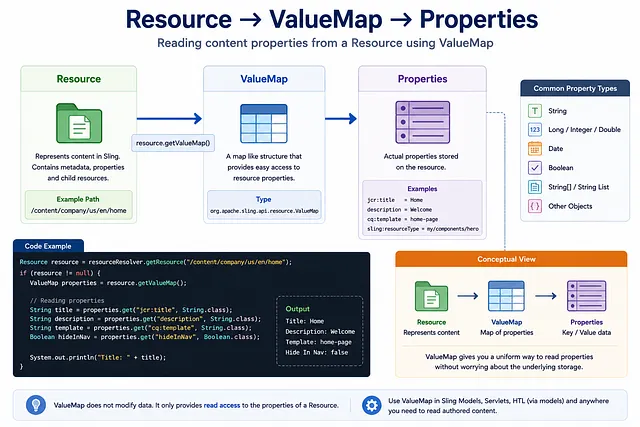The image size is (640, 427).
Task: Click the blue gear icon in footer
Action: click(371, 405)
